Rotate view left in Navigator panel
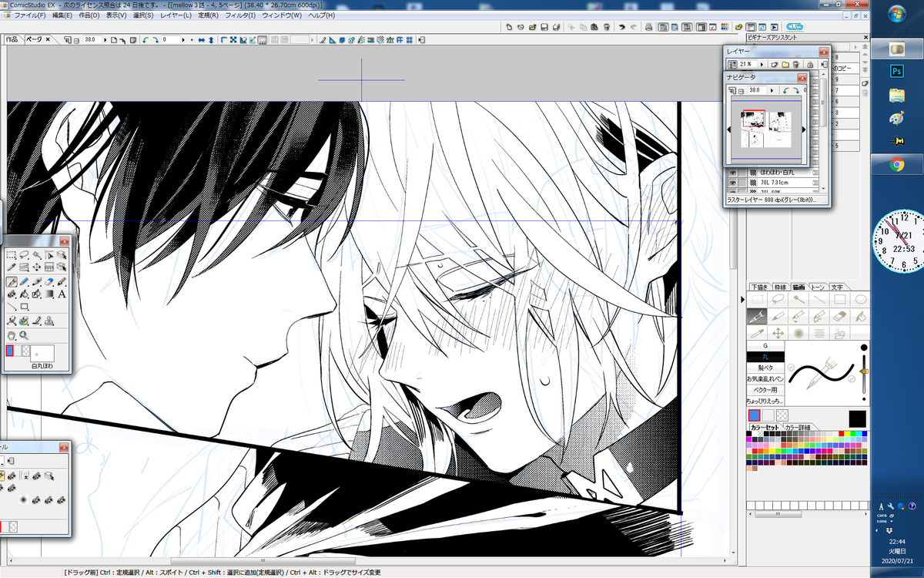This screenshot has width=924, height=578. pyautogui.click(x=785, y=90)
